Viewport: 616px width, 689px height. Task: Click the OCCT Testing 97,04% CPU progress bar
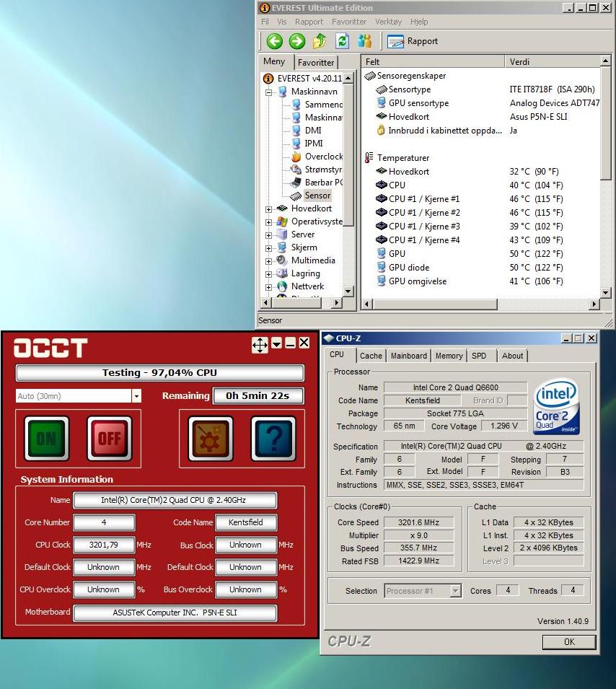pos(159,372)
